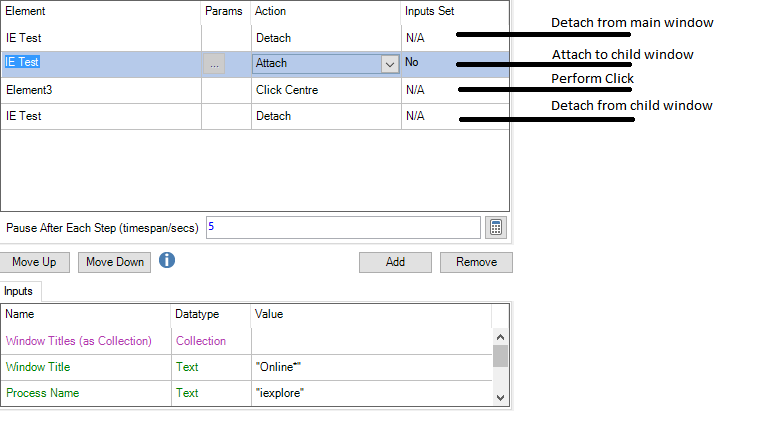Edit the Window Title value "Online*"
This screenshot has width=761, height=433.
(x=370, y=367)
